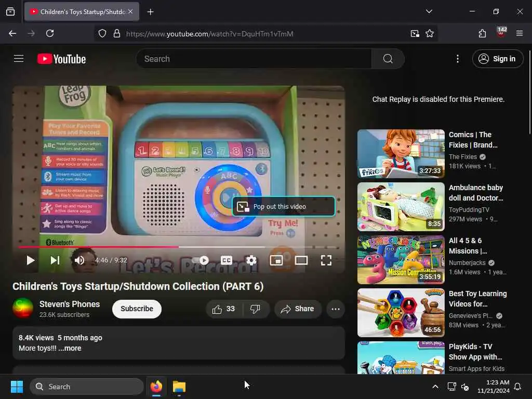The height and width of the screenshot is (399, 532).
Task: Enter fullscreen mode
Action: point(326,260)
